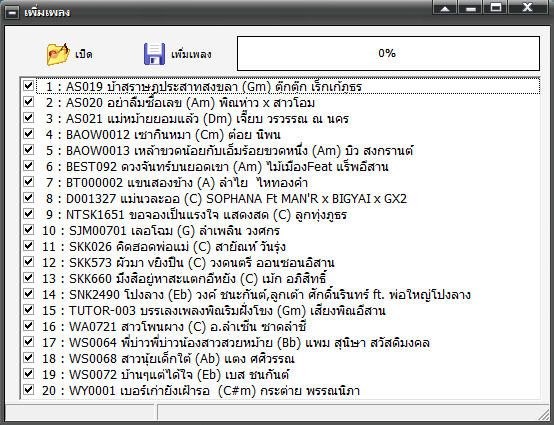Uncheck the checkbox for song 1 AS019
This screenshot has height=425, width=554.
click(28, 85)
